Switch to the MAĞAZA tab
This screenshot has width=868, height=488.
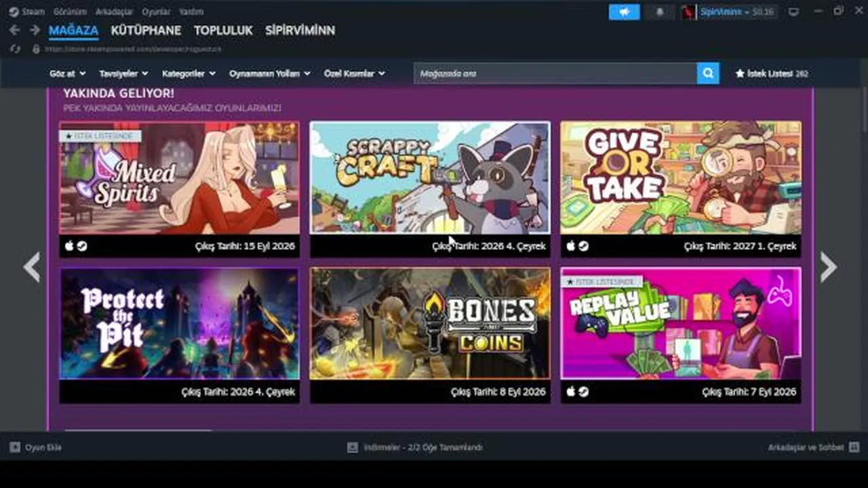point(73,30)
